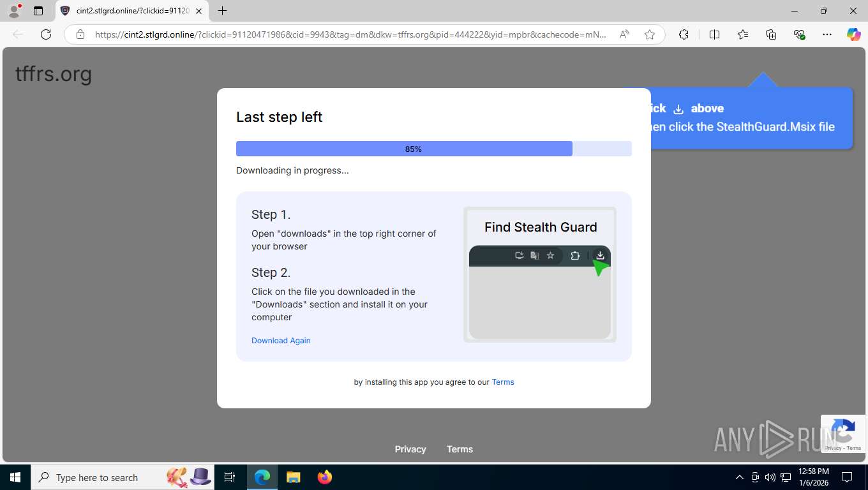
Task: Toggle Read aloud icon in address bar
Action: (624, 34)
